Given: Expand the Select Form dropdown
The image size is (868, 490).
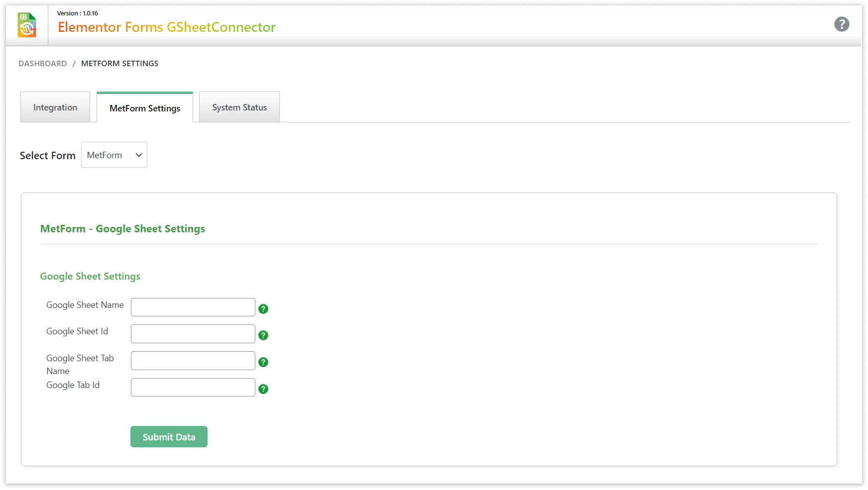Looking at the screenshot, I should tap(114, 155).
